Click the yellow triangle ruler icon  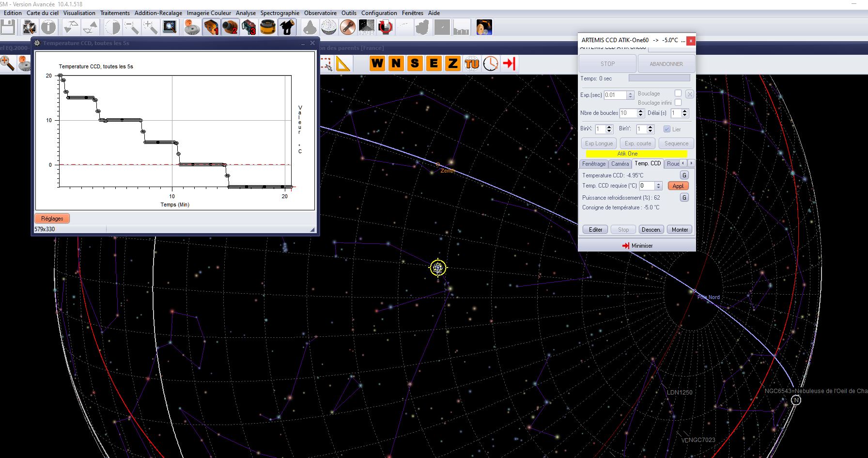pos(343,63)
